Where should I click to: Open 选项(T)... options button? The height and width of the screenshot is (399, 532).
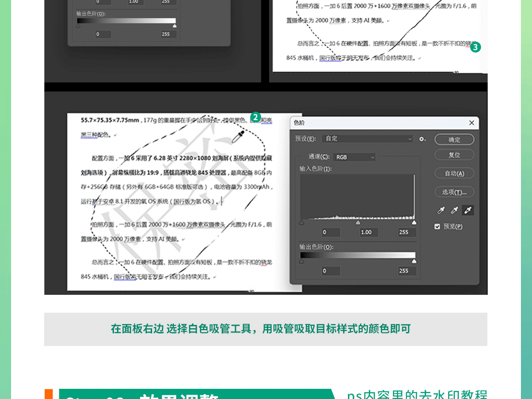(454, 192)
